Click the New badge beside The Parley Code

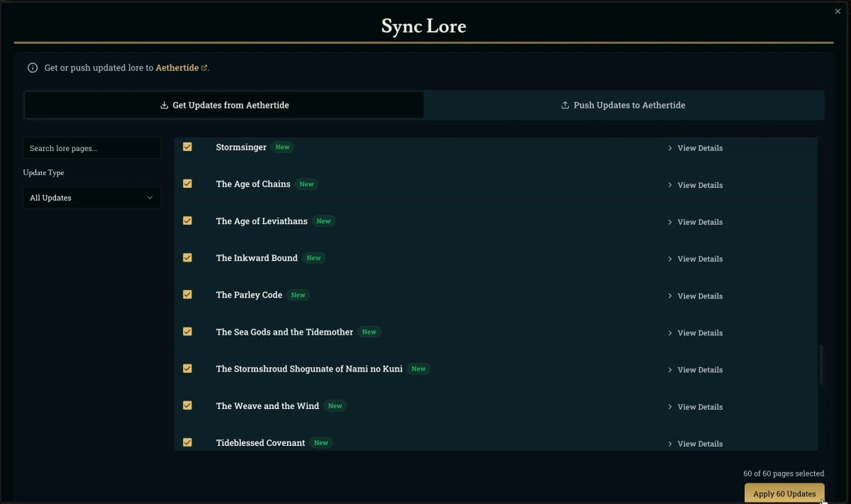pos(298,295)
